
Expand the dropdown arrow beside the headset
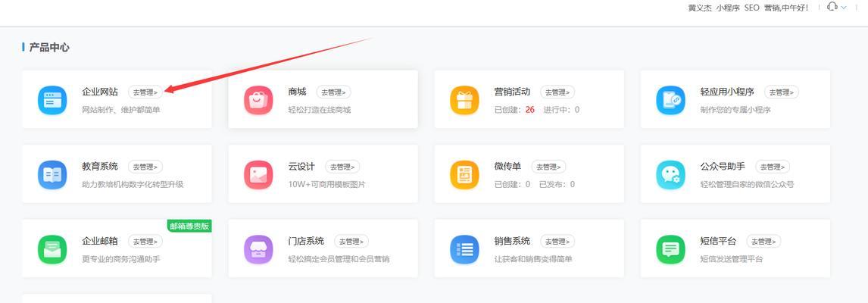[x=844, y=8]
